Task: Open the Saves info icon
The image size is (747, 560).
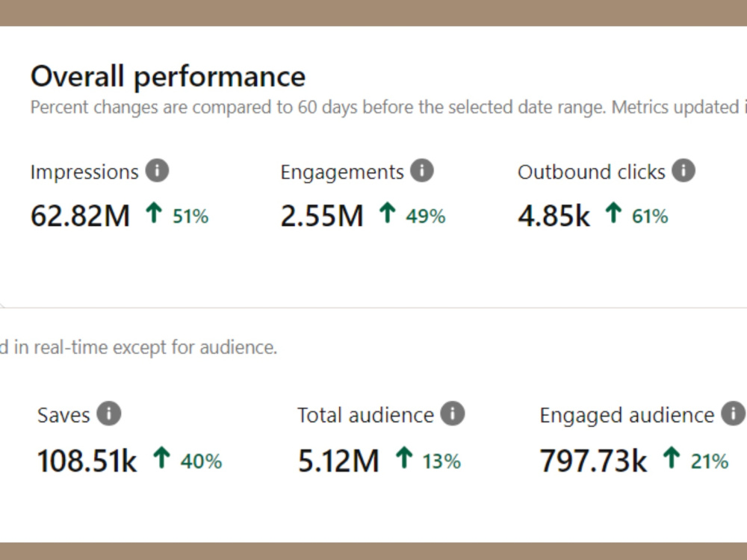Action: [x=109, y=414]
